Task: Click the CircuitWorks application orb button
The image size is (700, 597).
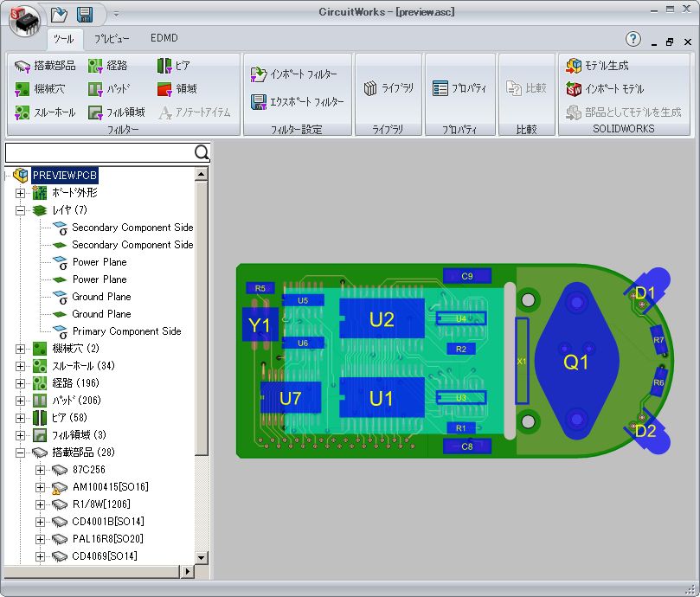Action: tap(25, 20)
